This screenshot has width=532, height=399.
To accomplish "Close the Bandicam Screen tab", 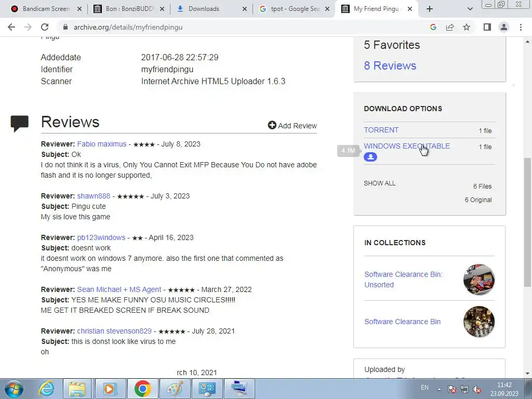I will pyautogui.click(x=79, y=9).
